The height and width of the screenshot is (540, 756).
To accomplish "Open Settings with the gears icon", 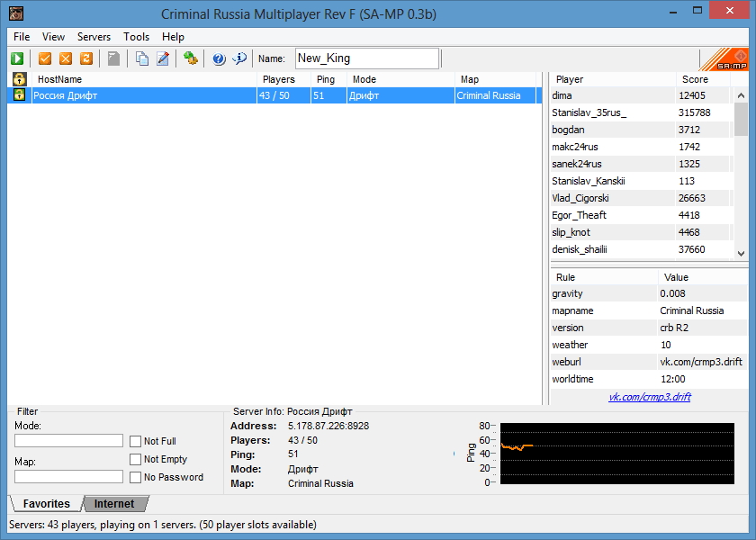I will click(x=191, y=58).
